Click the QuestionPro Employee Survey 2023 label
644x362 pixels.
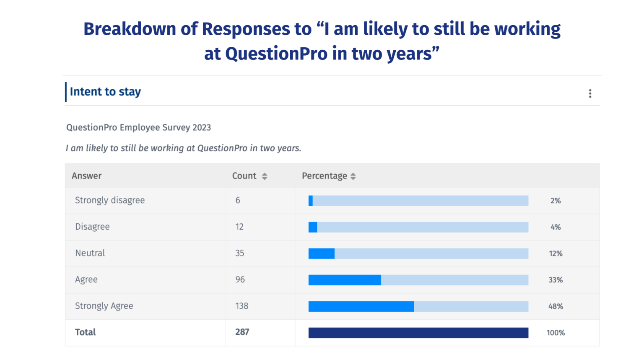[x=138, y=127]
